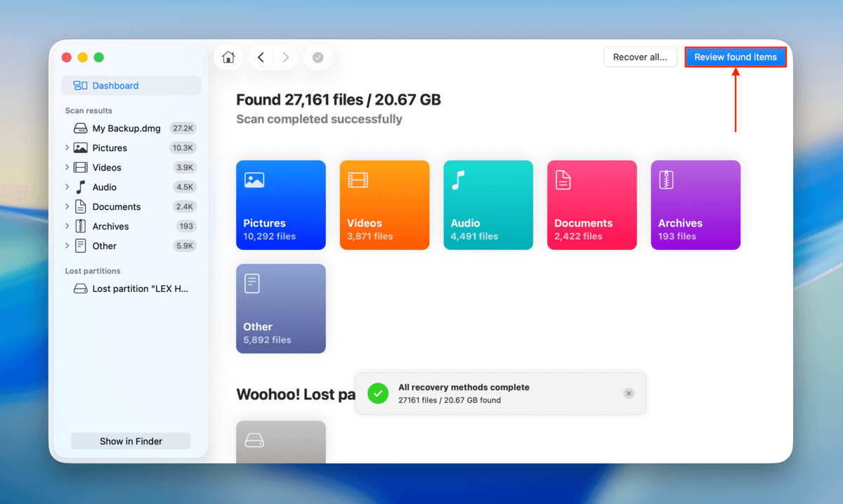Click All recovery methods complete text
Image resolution: width=843 pixels, height=504 pixels.
pos(464,387)
